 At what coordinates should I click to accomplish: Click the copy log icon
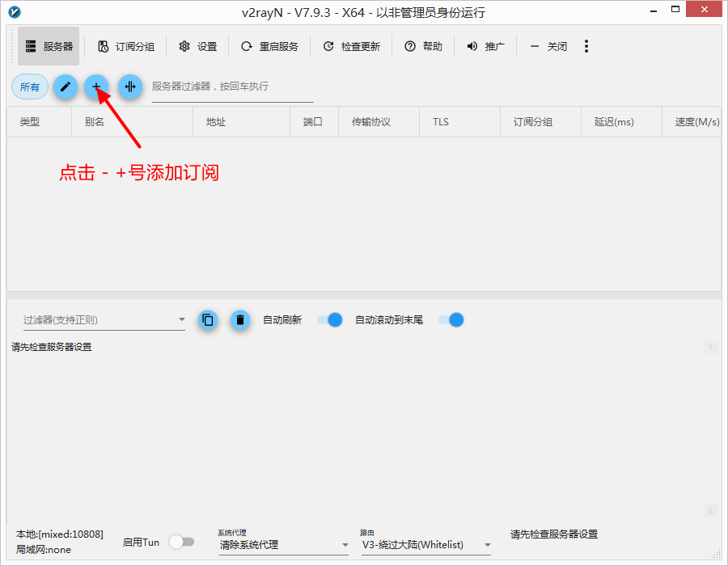click(x=208, y=320)
